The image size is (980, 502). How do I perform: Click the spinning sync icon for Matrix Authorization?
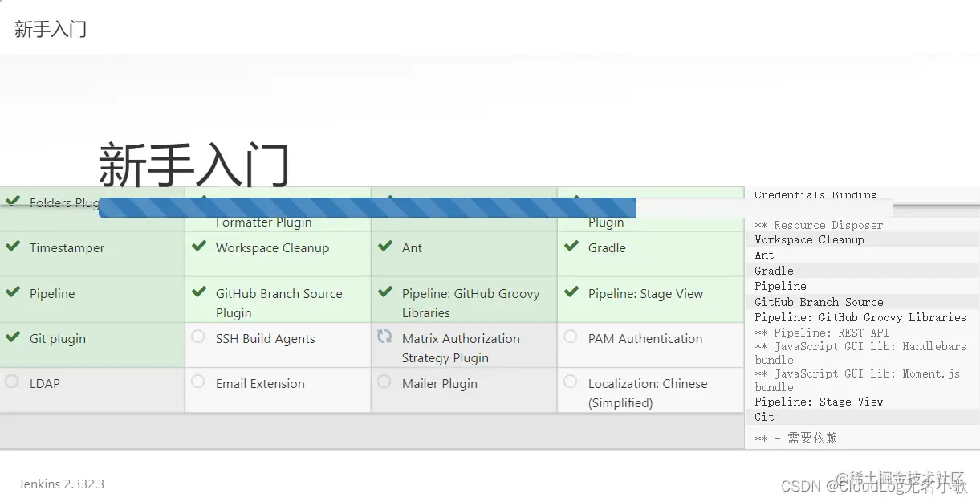(x=384, y=337)
